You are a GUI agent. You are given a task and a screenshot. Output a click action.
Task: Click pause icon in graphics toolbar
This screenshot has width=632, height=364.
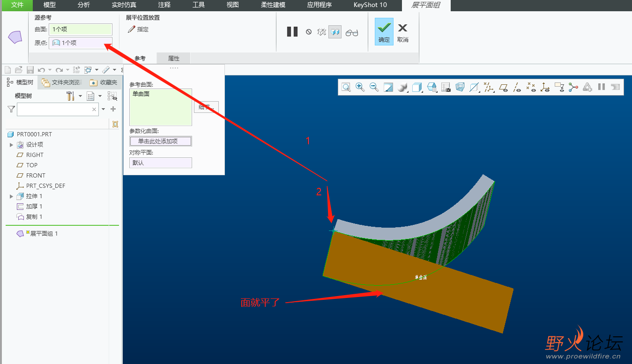click(602, 87)
